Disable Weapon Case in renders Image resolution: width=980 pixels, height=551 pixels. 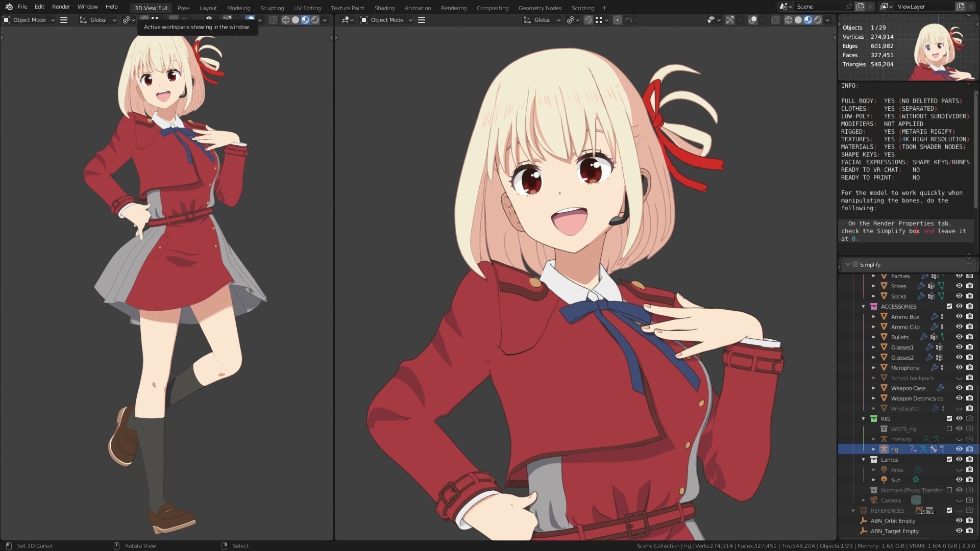pos(969,388)
